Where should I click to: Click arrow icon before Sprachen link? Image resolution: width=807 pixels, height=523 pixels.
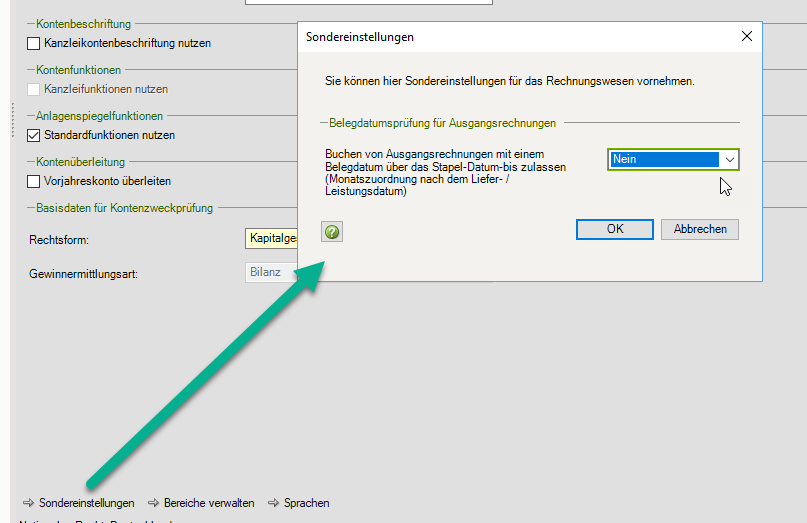click(x=274, y=503)
